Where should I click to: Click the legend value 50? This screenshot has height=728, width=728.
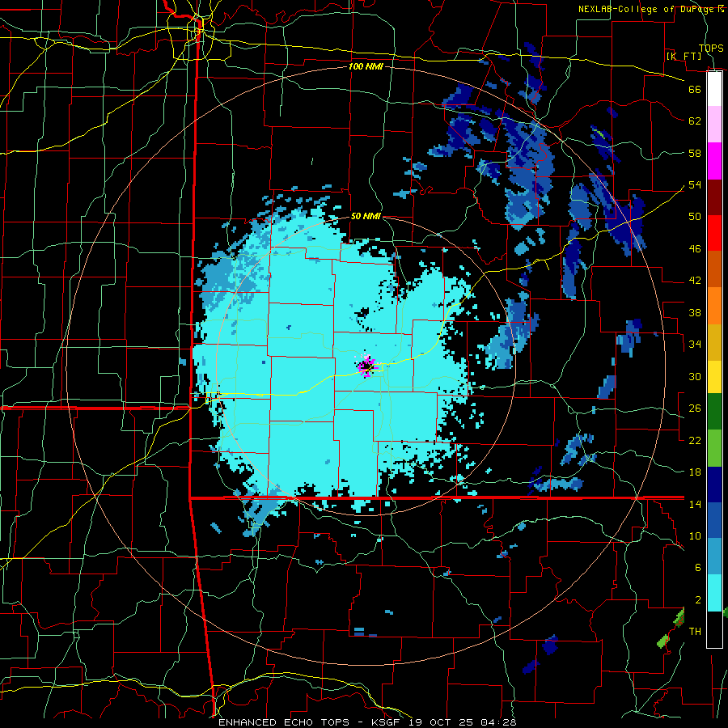(x=695, y=216)
